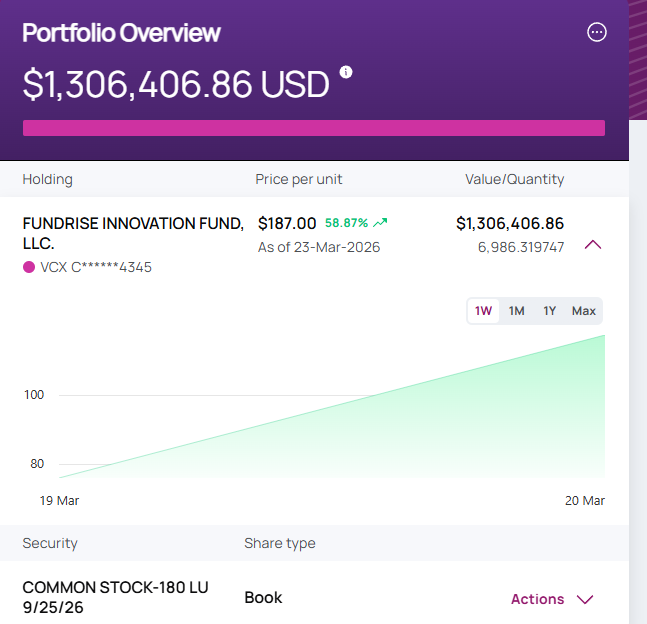The height and width of the screenshot is (624, 647).
Task: Click the green upward trend arrow icon
Action: pyautogui.click(x=380, y=223)
